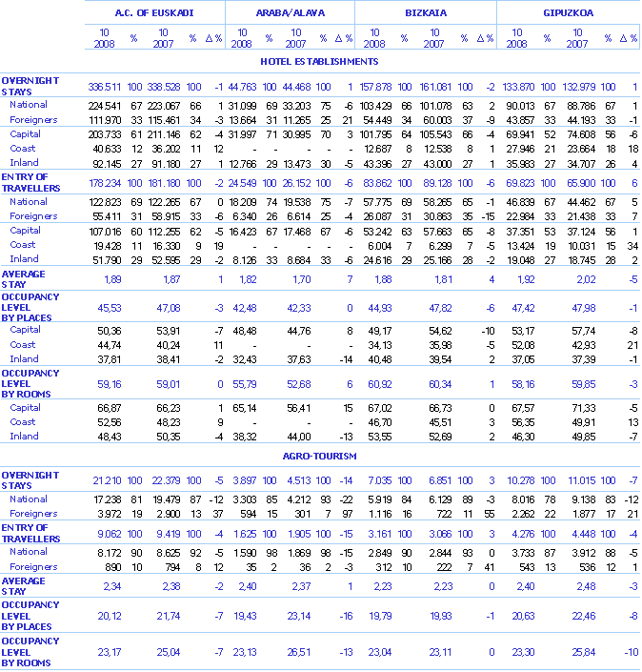Image resolution: width=642 pixels, height=672 pixels.
Task: Click the 45,53 occupancy by places value
Action: coord(110,308)
